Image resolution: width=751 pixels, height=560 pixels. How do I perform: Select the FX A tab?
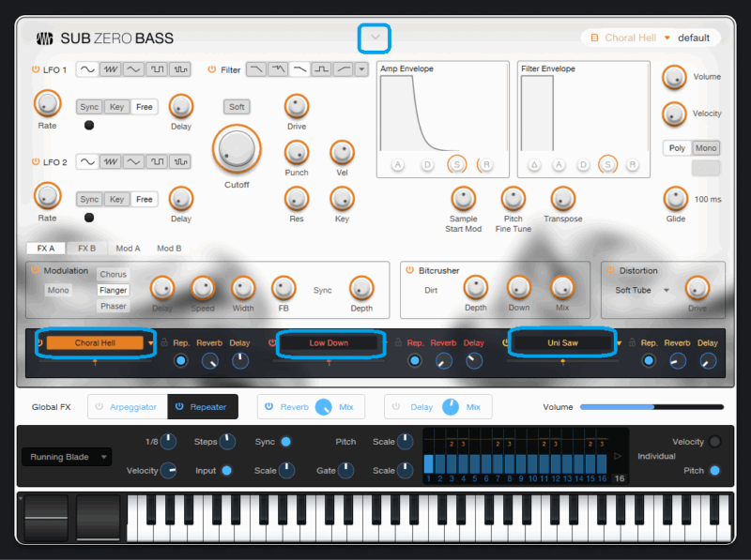[x=46, y=248]
